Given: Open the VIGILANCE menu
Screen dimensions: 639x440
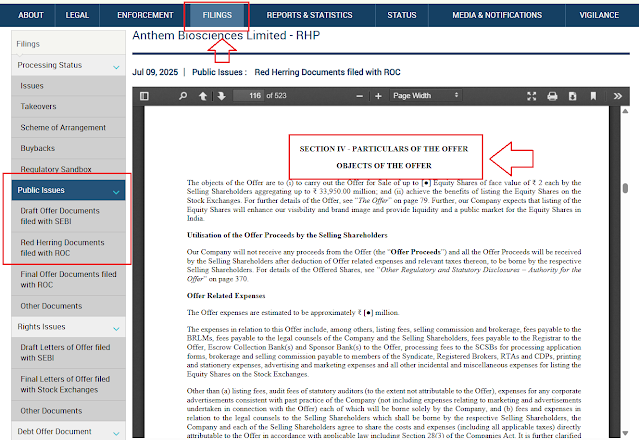Looking at the screenshot, I should point(599,15).
